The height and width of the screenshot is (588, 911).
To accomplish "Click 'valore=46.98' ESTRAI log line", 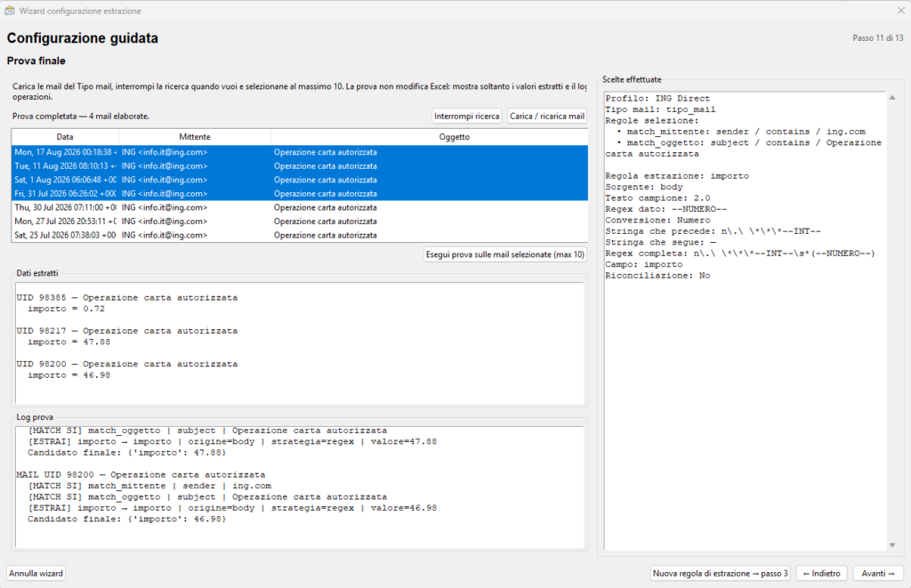I will (x=232, y=508).
